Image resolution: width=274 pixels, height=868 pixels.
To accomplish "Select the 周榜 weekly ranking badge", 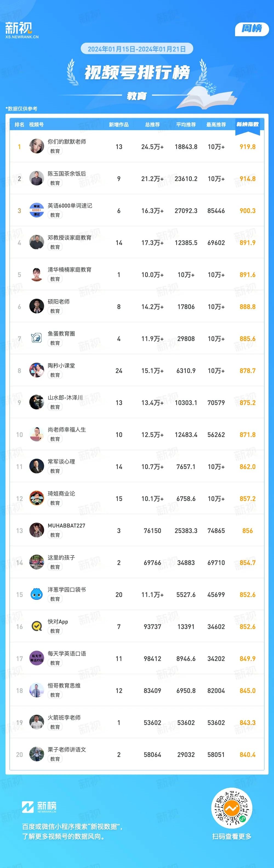I will [252, 29].
